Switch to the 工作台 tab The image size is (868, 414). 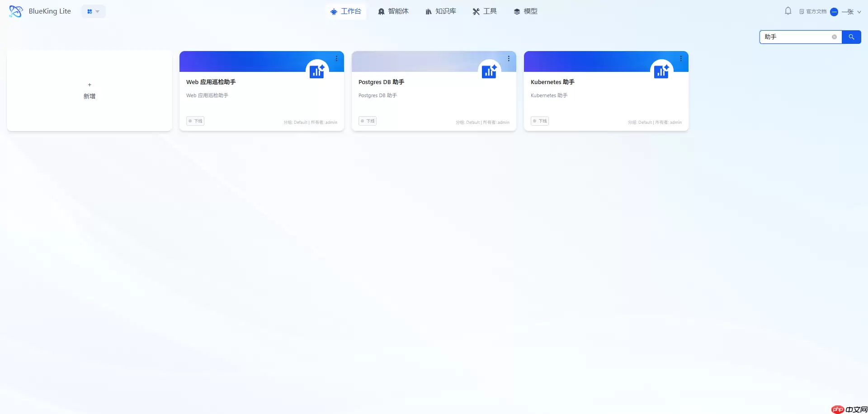346,11
